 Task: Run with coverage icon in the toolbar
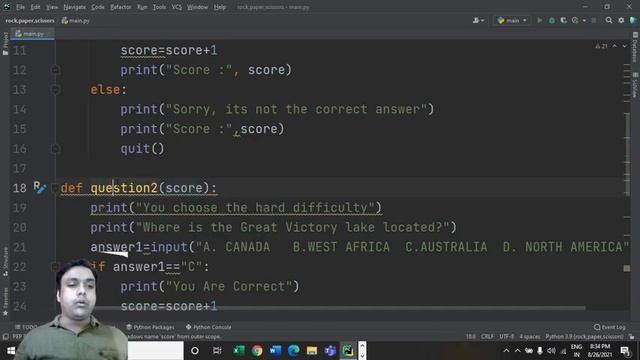[x=564, y=20]
